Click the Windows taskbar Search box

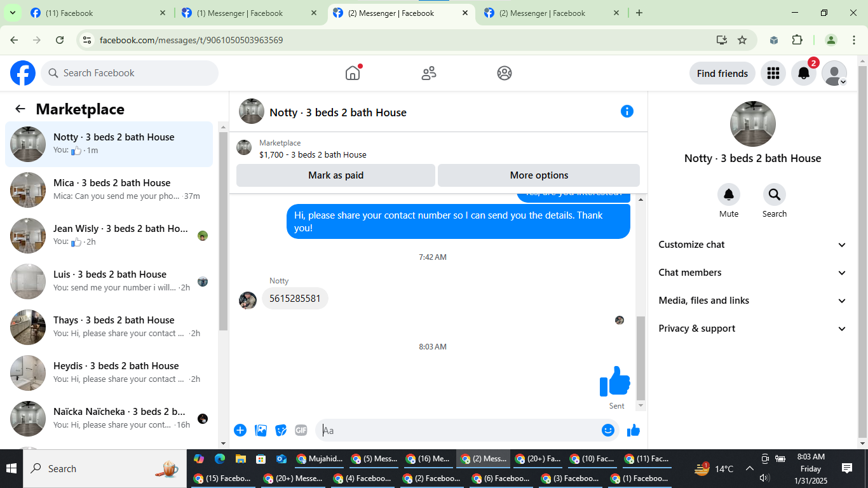(105, 469)
